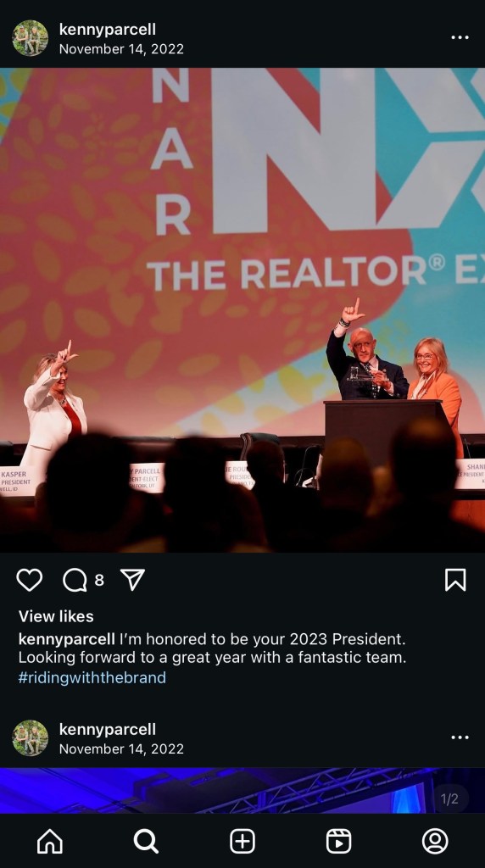Image resolution: width=485 pixels, height=868 pixels.
Task: Tap kennyparcell avatar on the second post
Action: pyautogui.click(x=30, y=738)
